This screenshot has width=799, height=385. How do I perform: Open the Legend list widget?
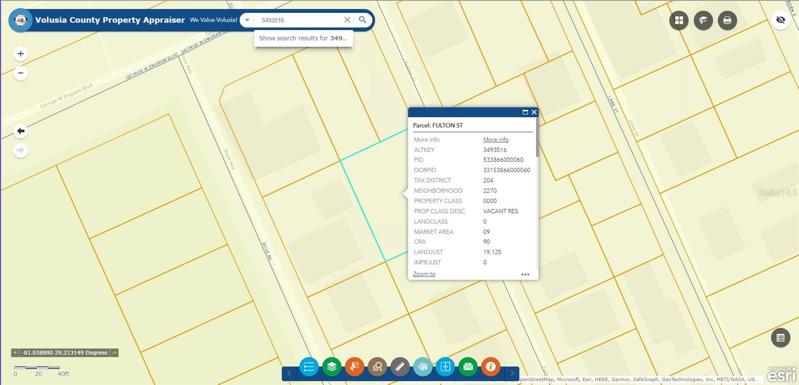[x=309, y=366]
